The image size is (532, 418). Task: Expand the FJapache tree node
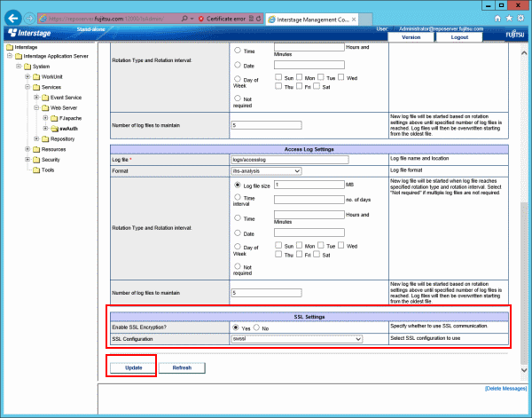point(45,118)
